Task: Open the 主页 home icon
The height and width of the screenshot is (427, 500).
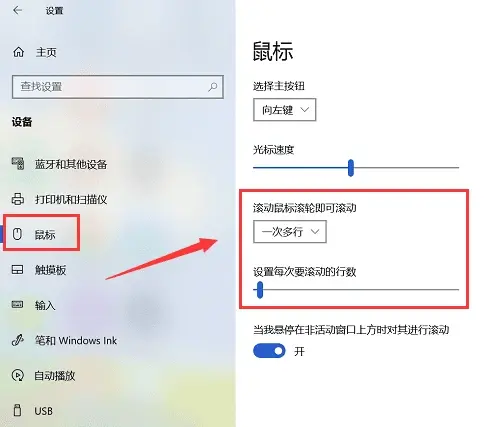Action: [x=18, y=52]
